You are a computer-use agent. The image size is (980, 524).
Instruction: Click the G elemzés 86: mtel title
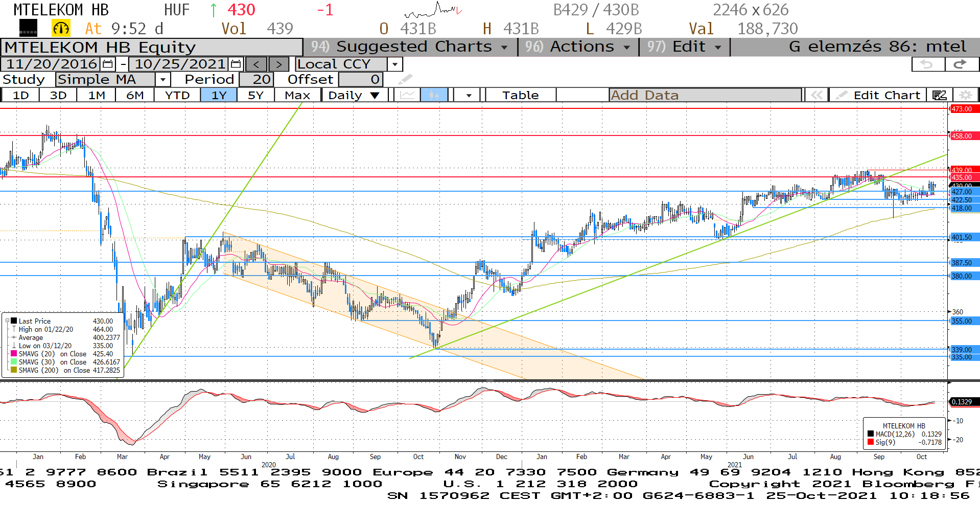tap(877, 47)
